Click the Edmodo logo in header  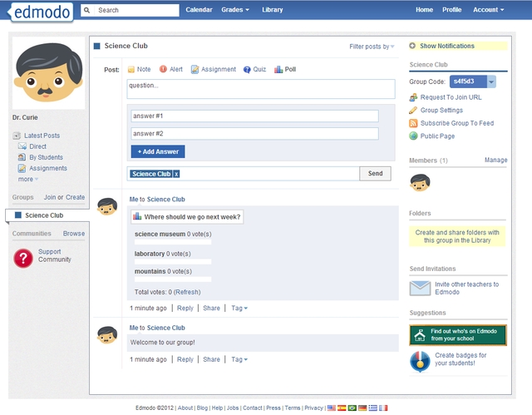(40, 11)
